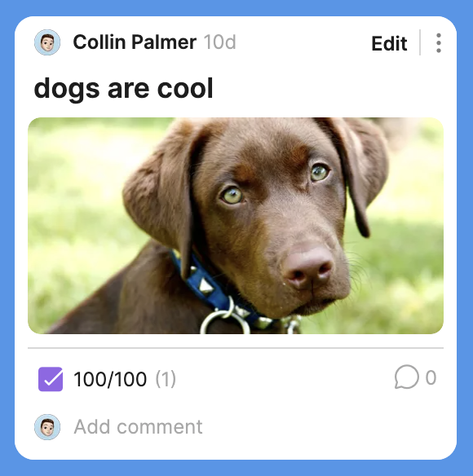Click the puppy's nose in the image
The height and width of the screenshot is (476, 473).
pos(307,267)
